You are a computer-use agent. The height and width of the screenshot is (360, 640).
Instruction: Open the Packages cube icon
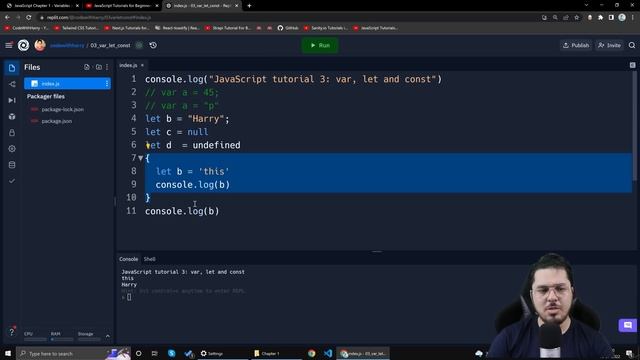pyautogui.click(x=12, y=117)
